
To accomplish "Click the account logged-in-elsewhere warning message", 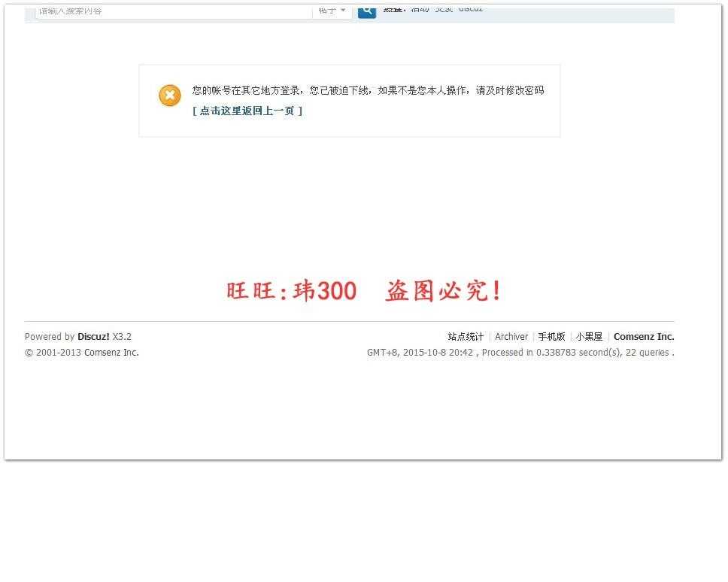I will (x=368, y=90).
